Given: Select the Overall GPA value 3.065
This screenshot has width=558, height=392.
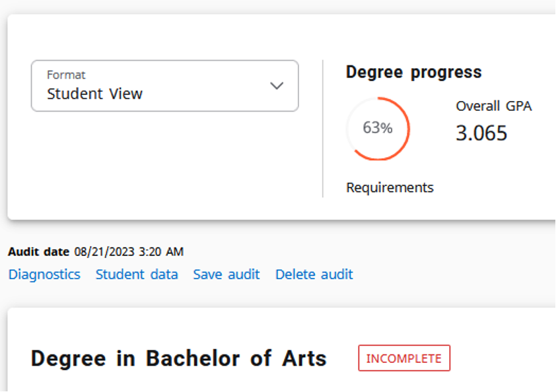Looking at the screenshot, I should tap(481, 133).
